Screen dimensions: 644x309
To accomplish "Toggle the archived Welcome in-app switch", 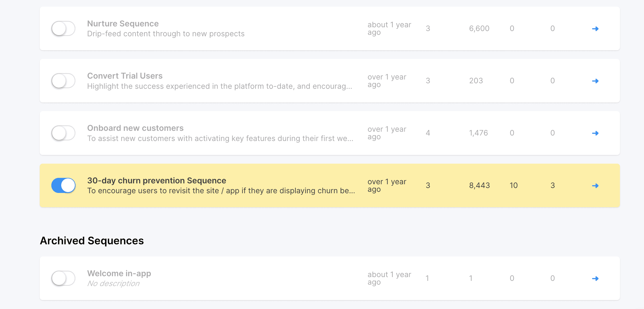I will pyautogui.click(x=63, y=278).
